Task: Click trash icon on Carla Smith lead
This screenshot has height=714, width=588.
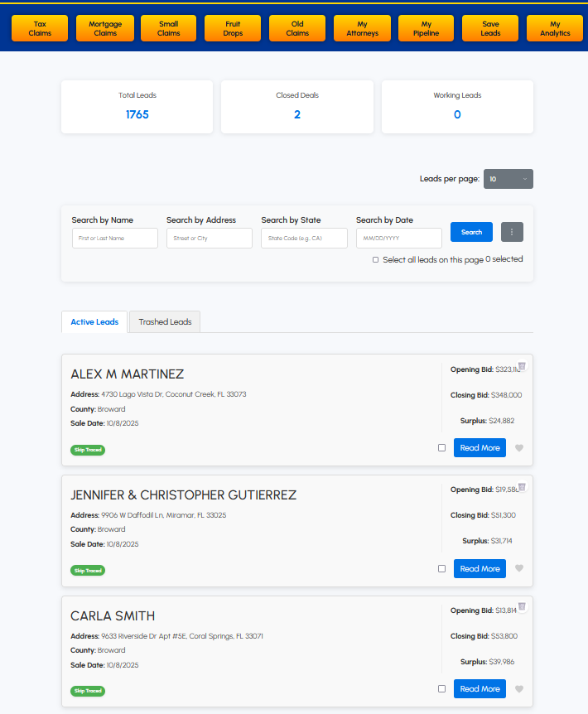Action: pos(522,607)
